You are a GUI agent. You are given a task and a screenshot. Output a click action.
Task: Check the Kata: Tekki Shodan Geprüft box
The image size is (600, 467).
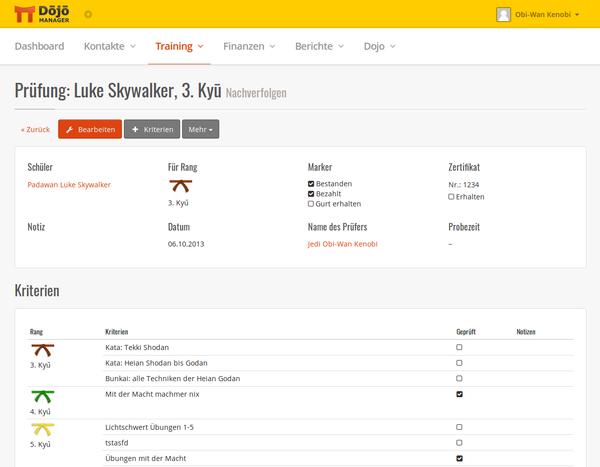click(459, 347)
